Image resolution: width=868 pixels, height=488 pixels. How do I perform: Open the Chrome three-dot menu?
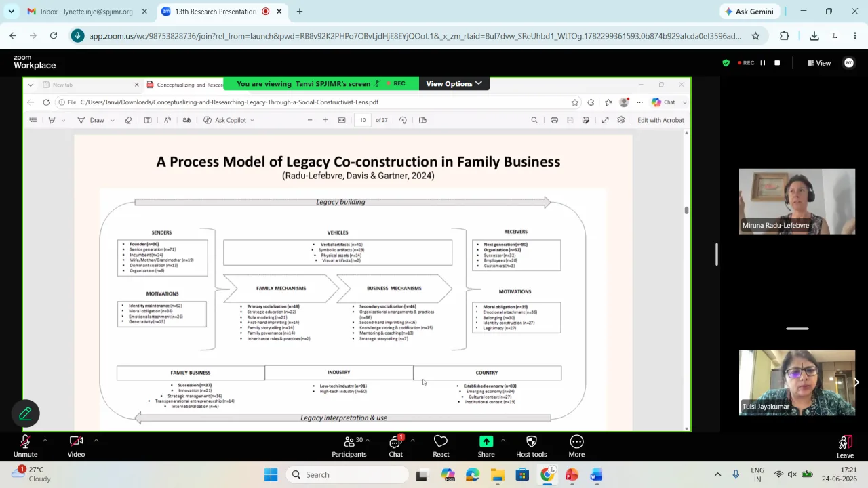[854, 36]
